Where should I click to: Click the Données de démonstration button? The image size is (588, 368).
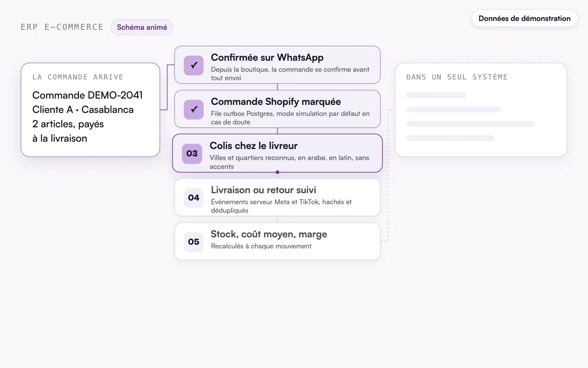[524, 18]
